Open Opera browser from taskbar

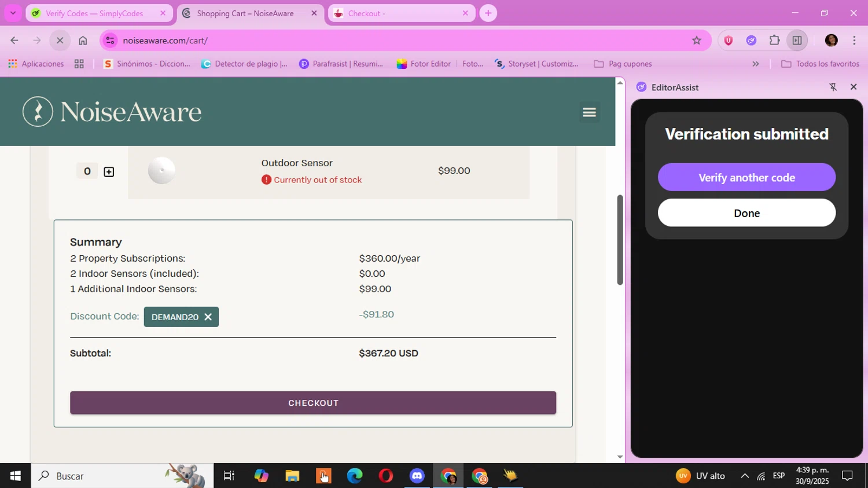pos(386,476)
